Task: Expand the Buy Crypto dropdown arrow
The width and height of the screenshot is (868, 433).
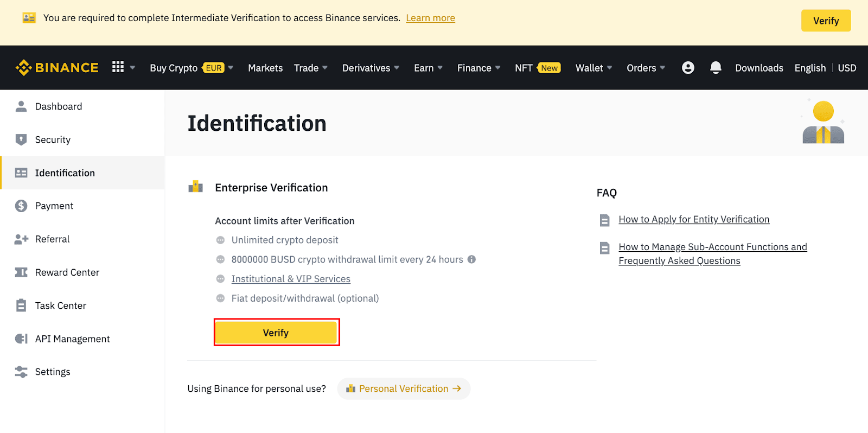Action: point(231,68)
